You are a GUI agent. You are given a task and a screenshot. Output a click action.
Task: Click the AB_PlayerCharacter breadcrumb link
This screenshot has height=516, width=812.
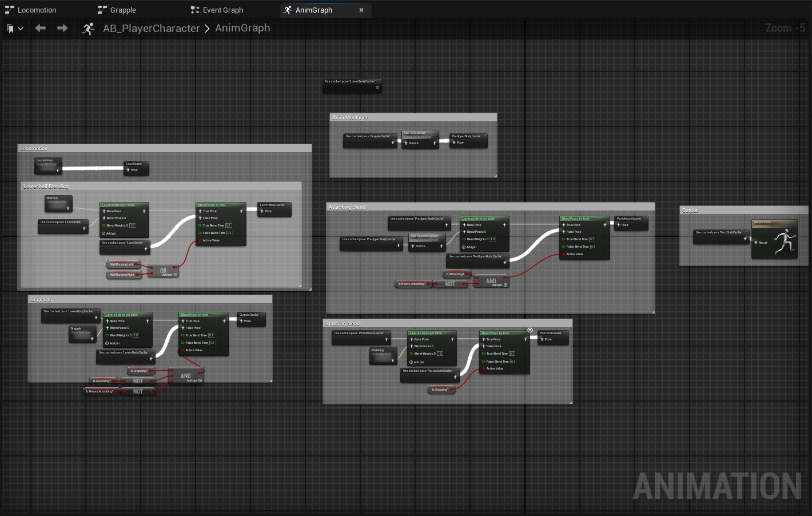151,29
